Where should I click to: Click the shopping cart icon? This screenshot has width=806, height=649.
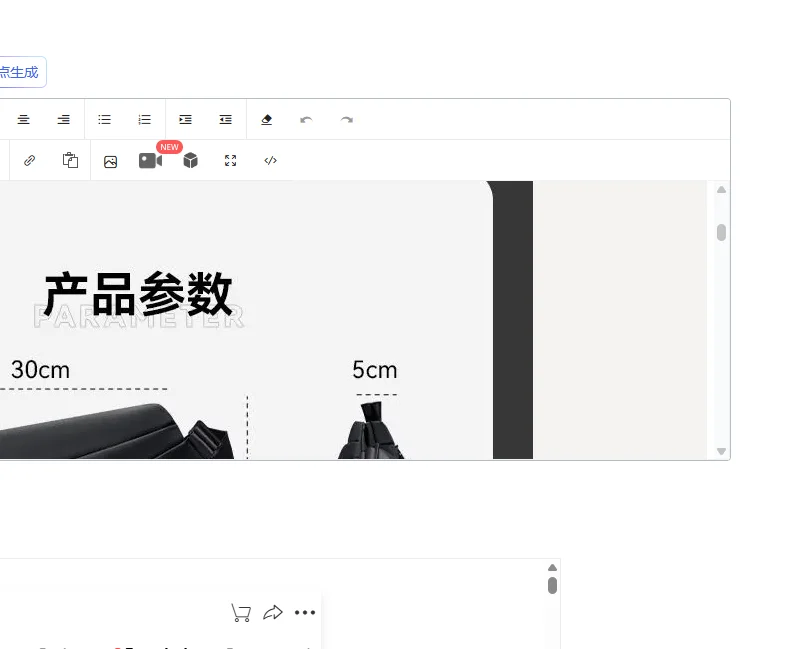tap(241, 613)
